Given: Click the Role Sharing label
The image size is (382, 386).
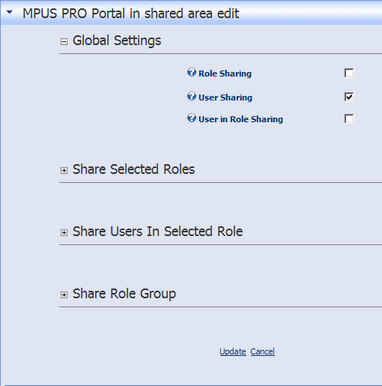Looking at the screenshot, I should click(225, 74).
